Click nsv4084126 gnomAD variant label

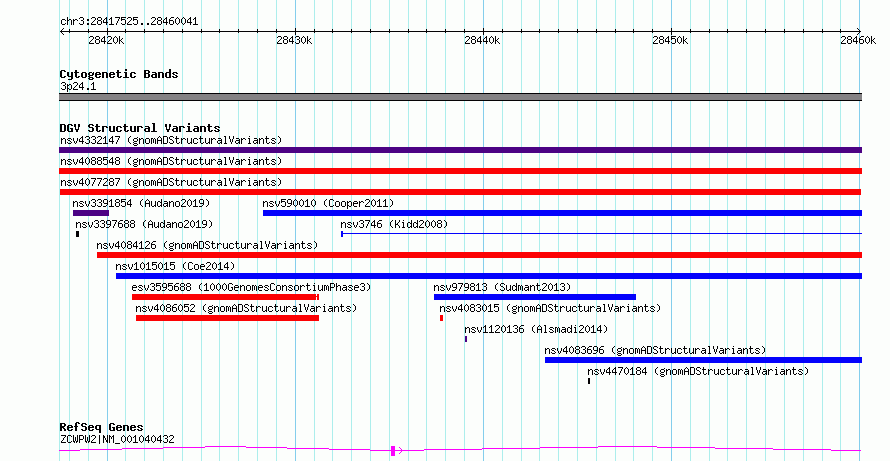coord(207,245)
